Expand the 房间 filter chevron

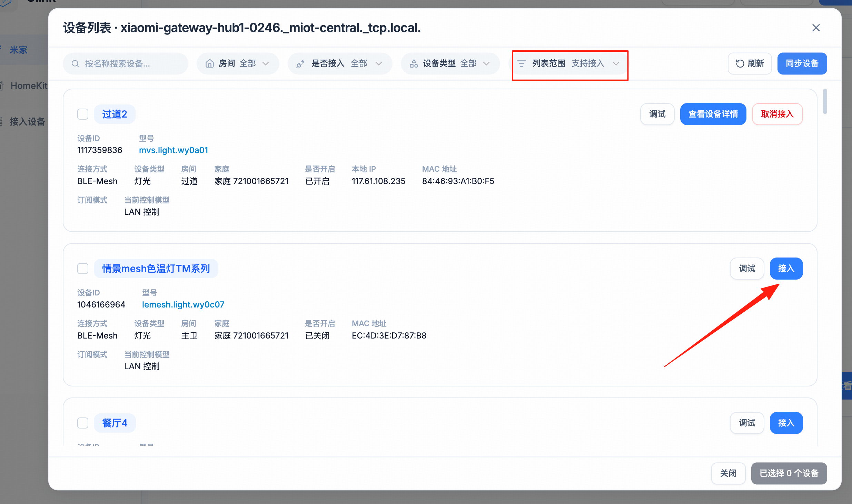266,64
